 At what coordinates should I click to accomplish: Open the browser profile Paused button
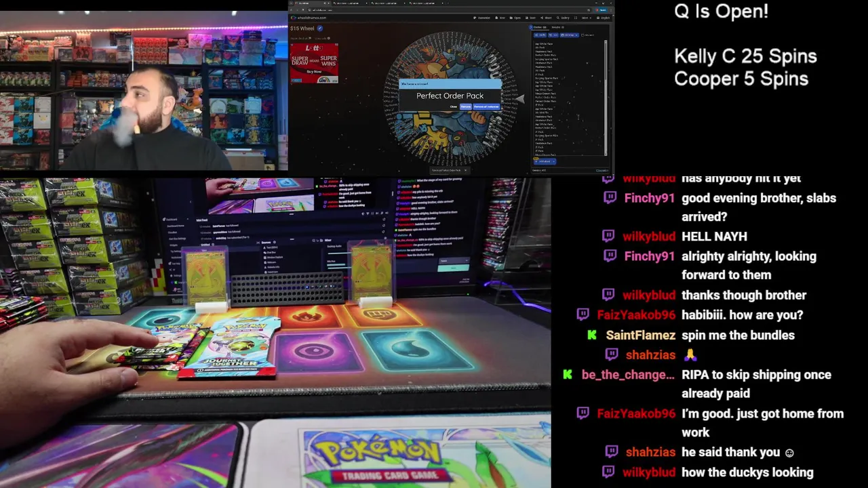(599, 10)
